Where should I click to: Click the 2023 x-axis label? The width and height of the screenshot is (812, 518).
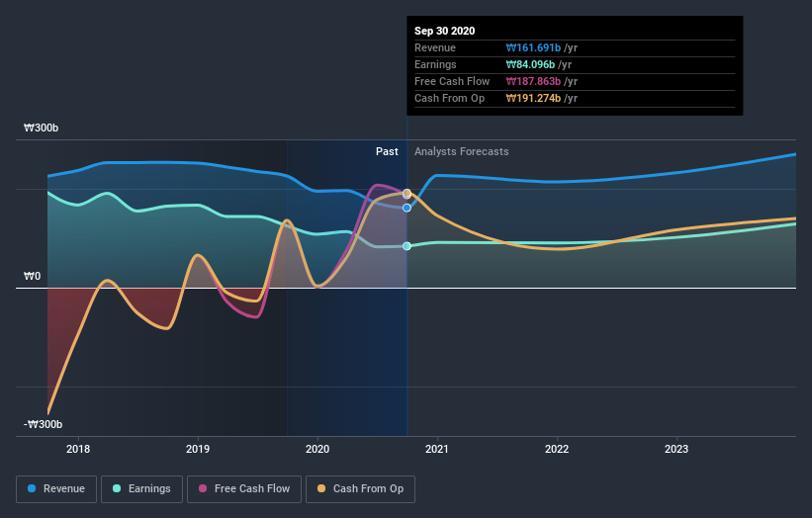677,449
